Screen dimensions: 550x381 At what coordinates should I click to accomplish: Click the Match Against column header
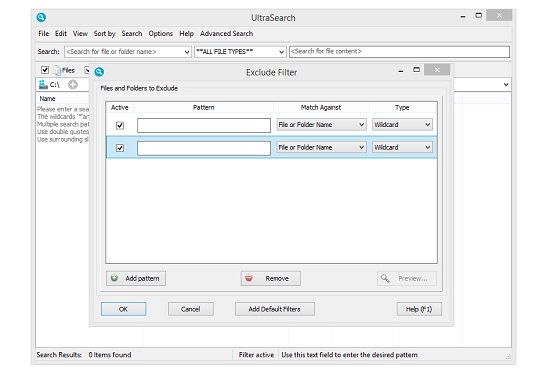pyautogui.click(x=321, y=107)
